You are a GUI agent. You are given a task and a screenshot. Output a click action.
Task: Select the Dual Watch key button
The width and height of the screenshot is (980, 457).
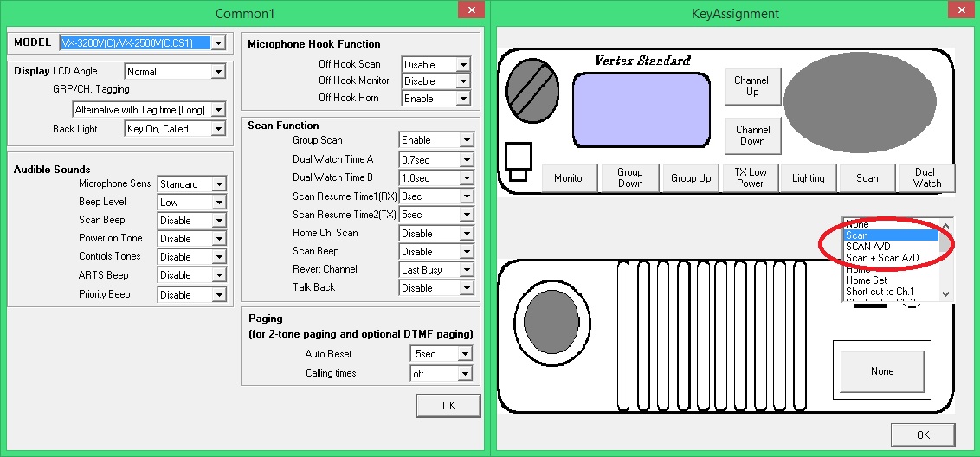(x=926, y=178)
